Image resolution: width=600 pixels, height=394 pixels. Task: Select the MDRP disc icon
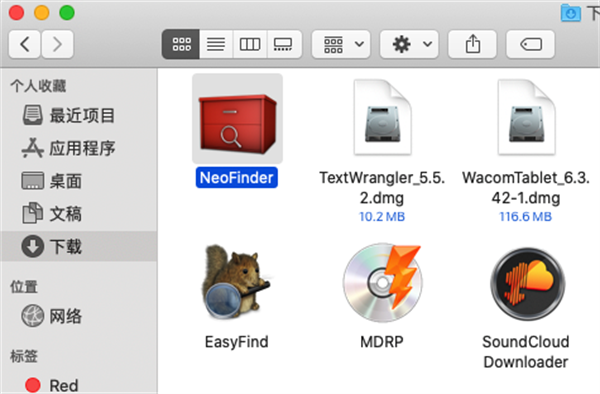click(x=382, y=282)
